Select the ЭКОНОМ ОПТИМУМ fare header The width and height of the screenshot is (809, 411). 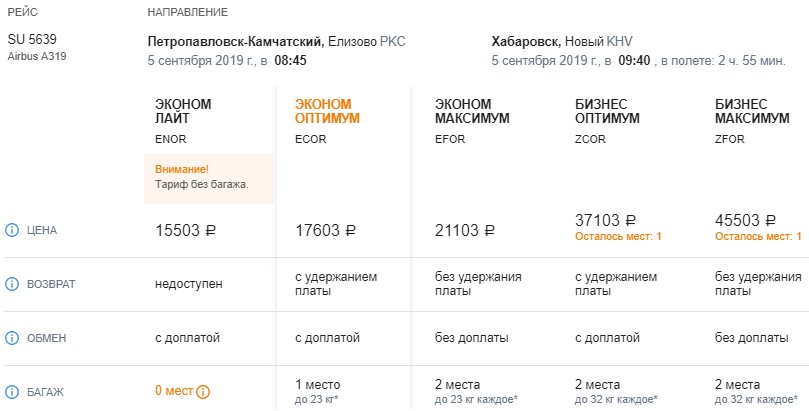(x=327, y=111)
